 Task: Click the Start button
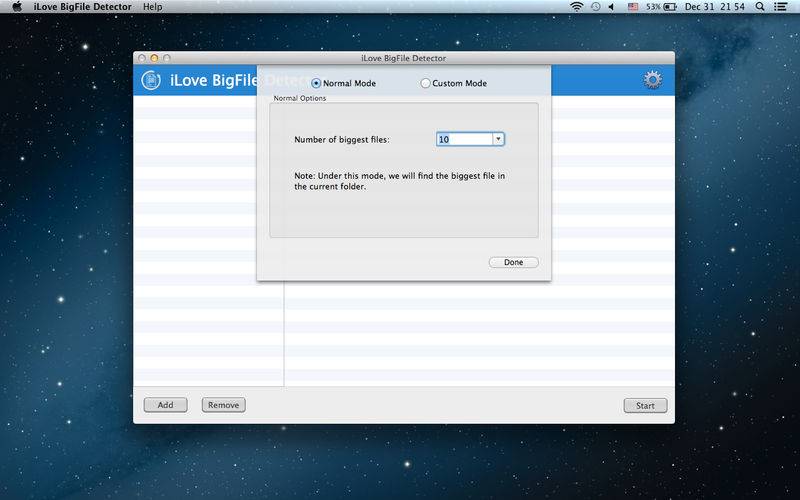tap(645, 406)
